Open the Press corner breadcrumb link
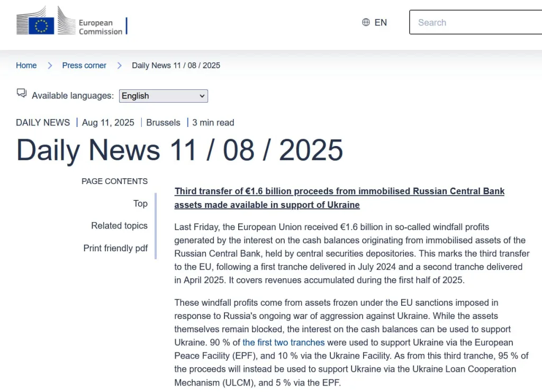 click(x=84, y=66)
